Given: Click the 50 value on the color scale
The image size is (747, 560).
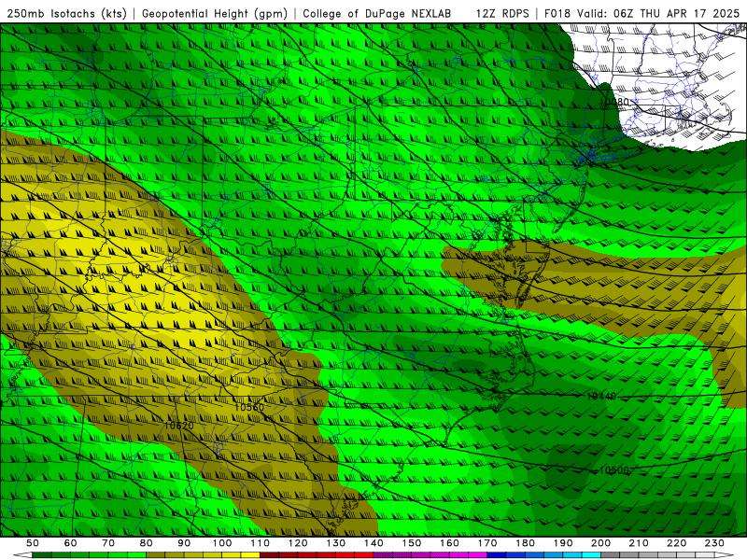Looking at the screenshot, I should [x=33, y=543].
